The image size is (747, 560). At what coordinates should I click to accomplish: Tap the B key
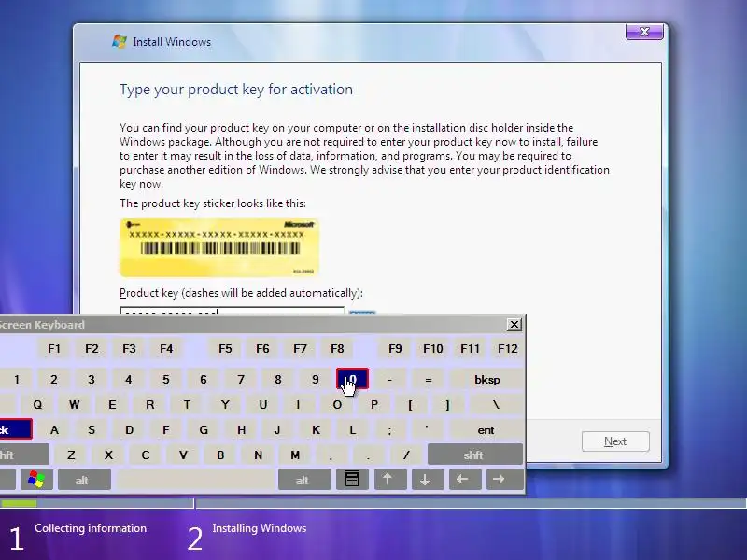tap(220, 455)
